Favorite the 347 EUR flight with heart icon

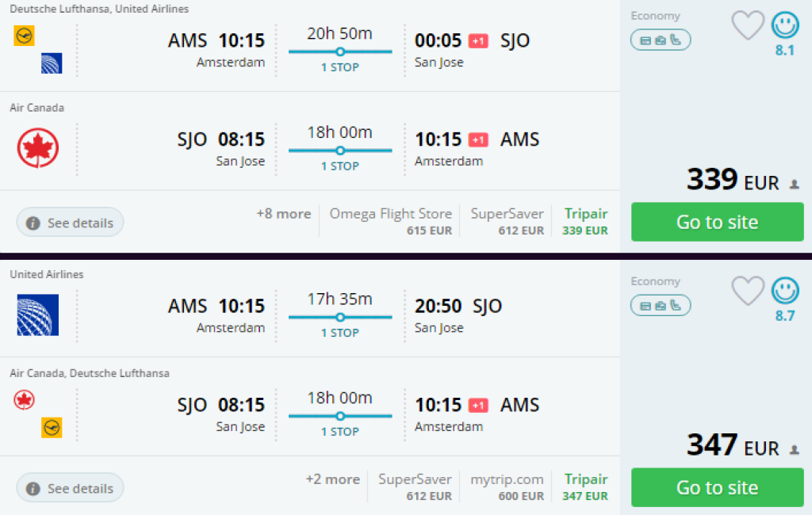click(x=747, y=291)
